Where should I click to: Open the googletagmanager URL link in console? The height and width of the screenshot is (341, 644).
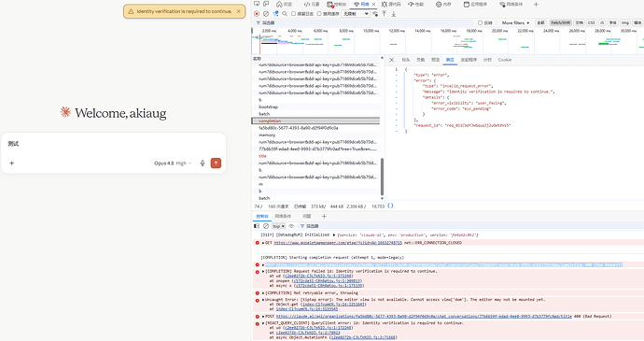338,243
